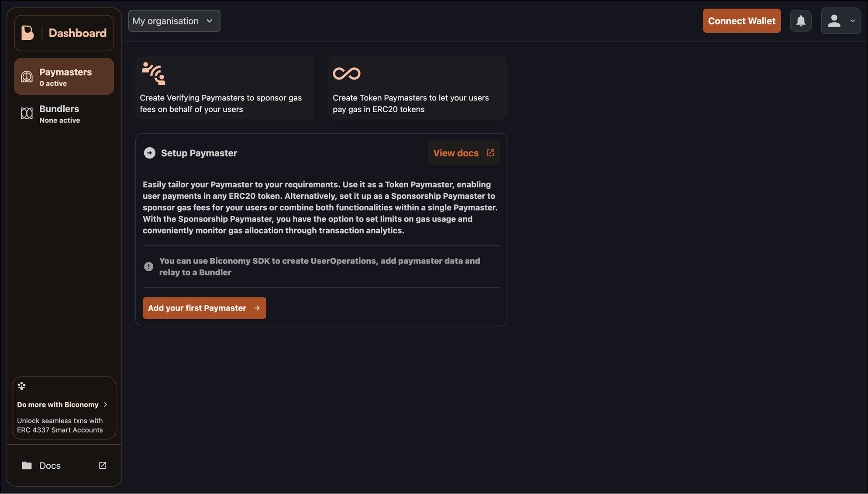The height and width of the screenshot is (494, 868).
Task: Open the Paymasters section
Action: coord(64,77)
